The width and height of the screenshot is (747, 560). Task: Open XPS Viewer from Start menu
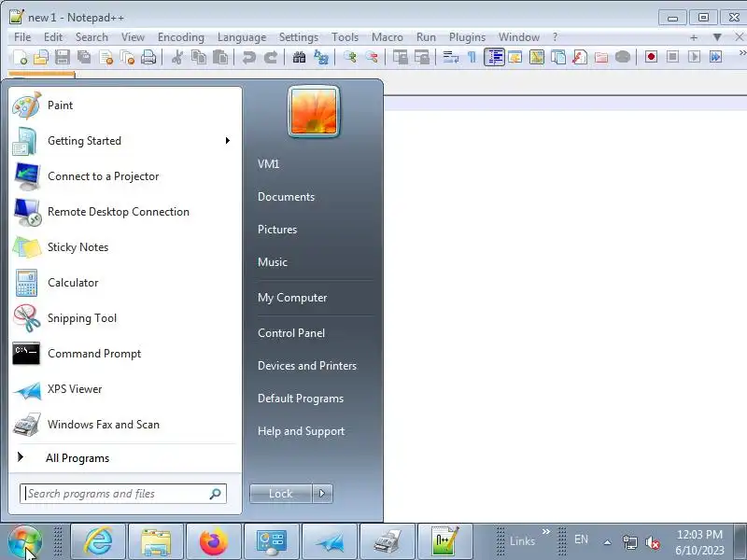pyautogui.click(x=125, y=389)
